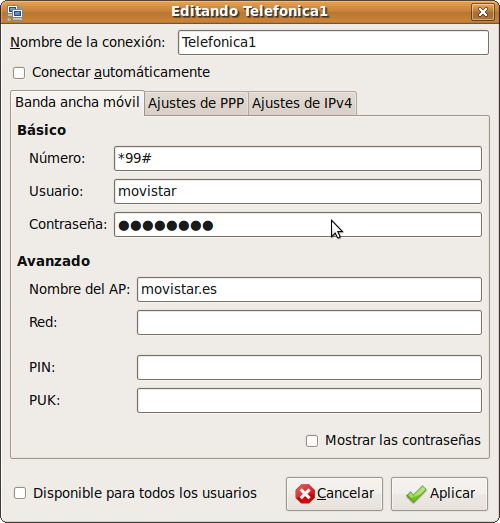Viewport: 500px width, 523px height.
Task: Toggle Mostrar las contraseñas checkbox
Action: pyautogui.click(x=312, y=441)
